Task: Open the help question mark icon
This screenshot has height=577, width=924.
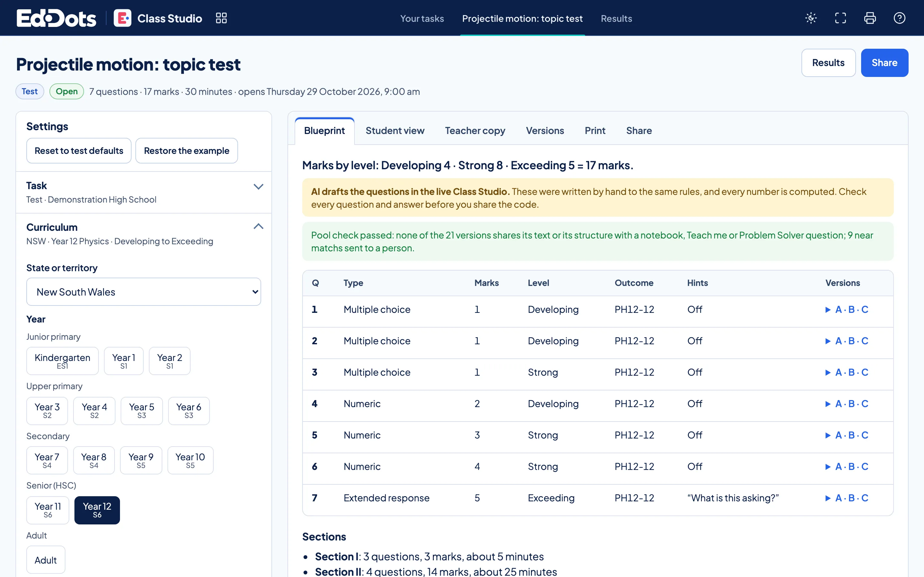Action: (899, 18)
